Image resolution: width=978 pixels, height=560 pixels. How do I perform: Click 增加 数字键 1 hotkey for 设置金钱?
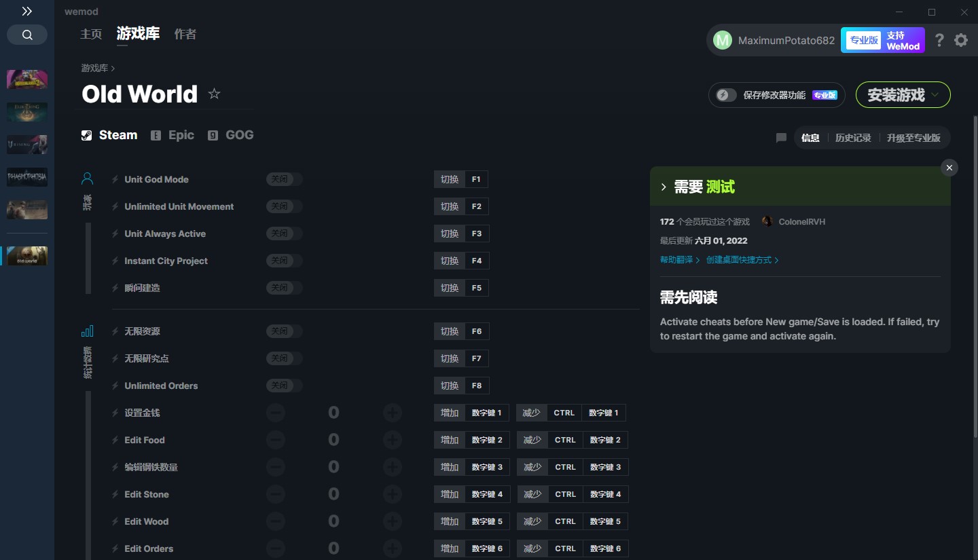pos(471,413)
